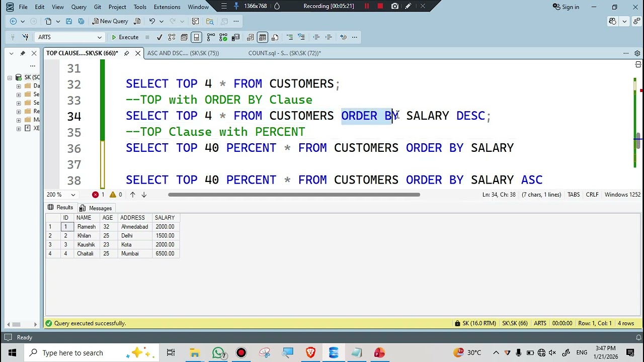Click the Undo arrow icon
This screenshot has height=362, width=644.
click(152, 21)
